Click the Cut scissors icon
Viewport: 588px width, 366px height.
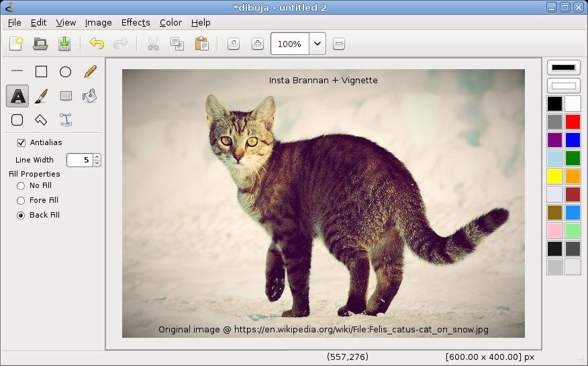pyautogui.click(x=153, y=44)
